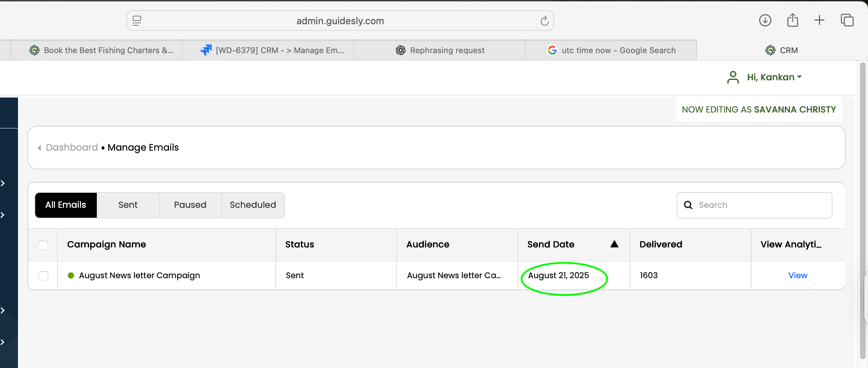Click the magnifier icon in Search box
The image size is (868, 368).
[688, 205]
